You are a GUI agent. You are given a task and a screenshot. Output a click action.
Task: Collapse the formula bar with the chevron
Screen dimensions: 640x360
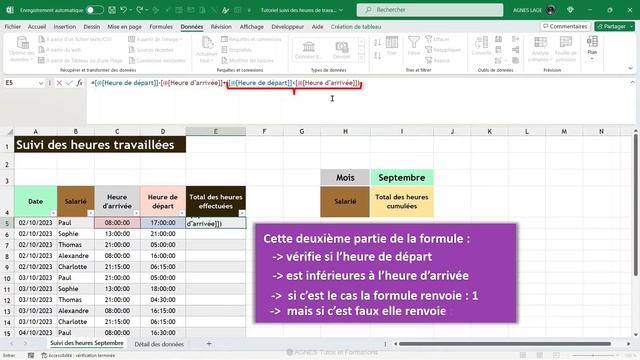click(x=632, y=82)
